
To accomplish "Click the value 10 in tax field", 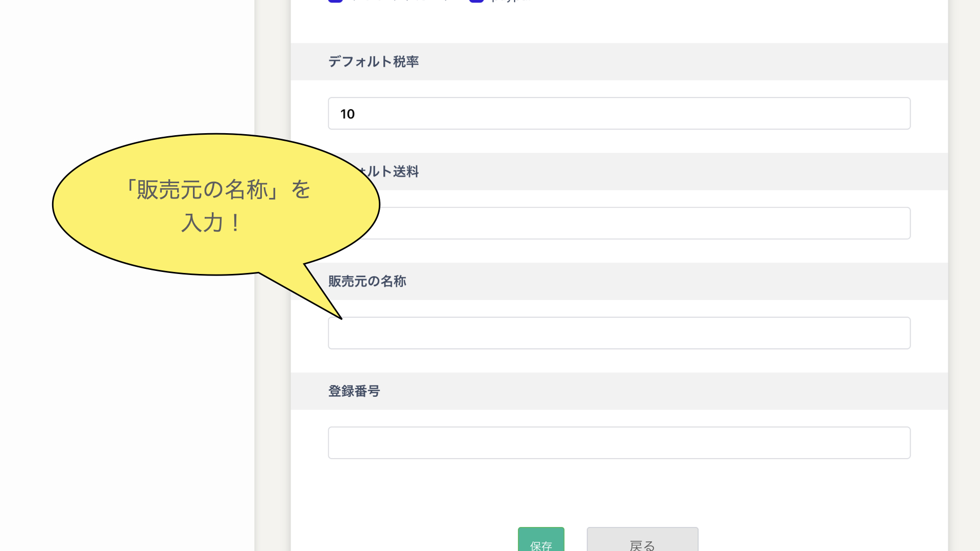I will (x=348, y=114).
